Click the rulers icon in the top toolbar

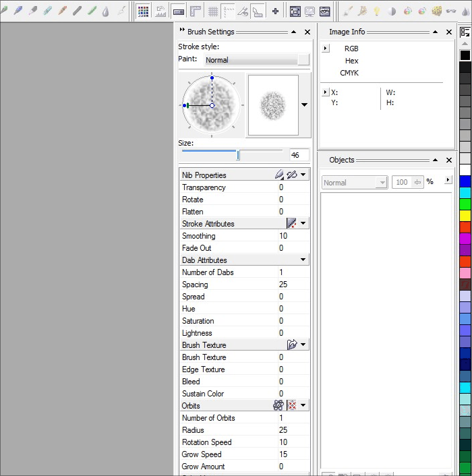coord(196,11)
